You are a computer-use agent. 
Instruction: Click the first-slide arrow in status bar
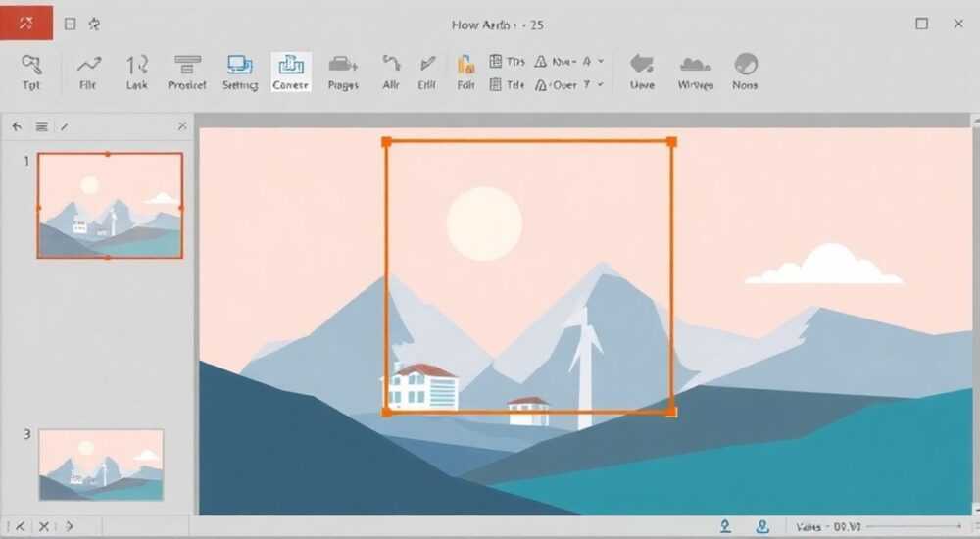pyautogui.click(x=20, y=526)
